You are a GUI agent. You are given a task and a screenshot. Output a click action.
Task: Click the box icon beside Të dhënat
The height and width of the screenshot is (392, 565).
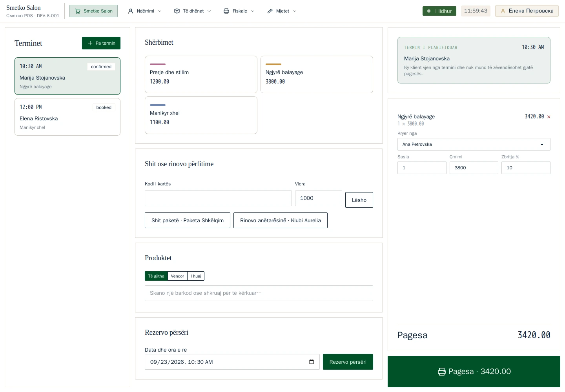click(x=177, y=11)
